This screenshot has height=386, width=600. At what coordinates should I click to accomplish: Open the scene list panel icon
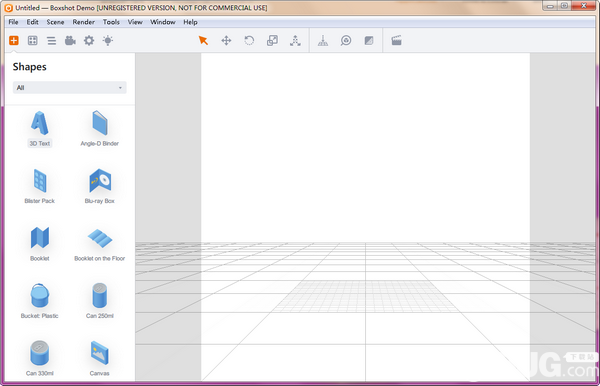click(x=51, y=41)
